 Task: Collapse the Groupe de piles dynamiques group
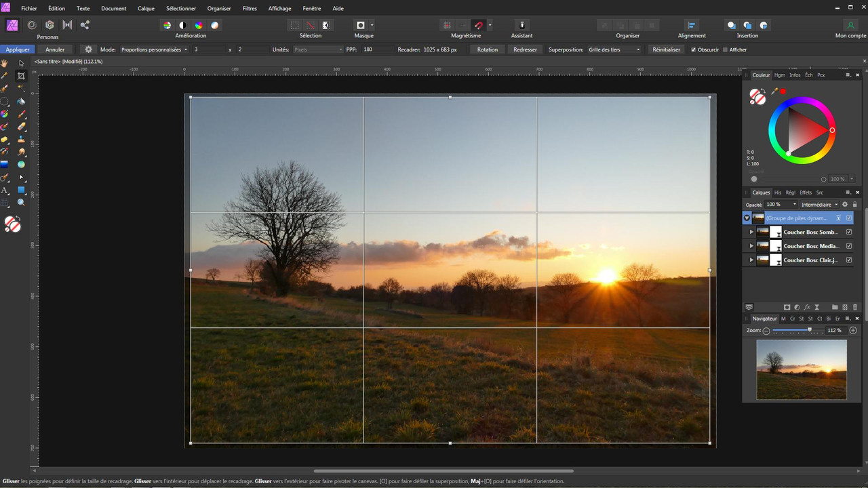coord(747,218)
